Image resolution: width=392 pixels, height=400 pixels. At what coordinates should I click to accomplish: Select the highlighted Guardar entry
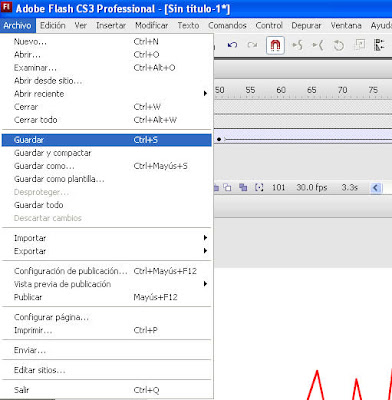coord(107,140)
